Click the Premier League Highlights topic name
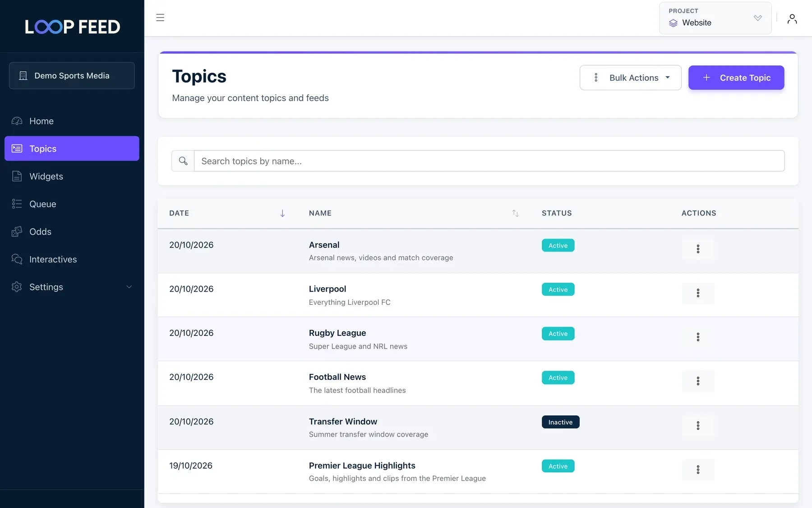The image size is (812, 508). [362, 466]
